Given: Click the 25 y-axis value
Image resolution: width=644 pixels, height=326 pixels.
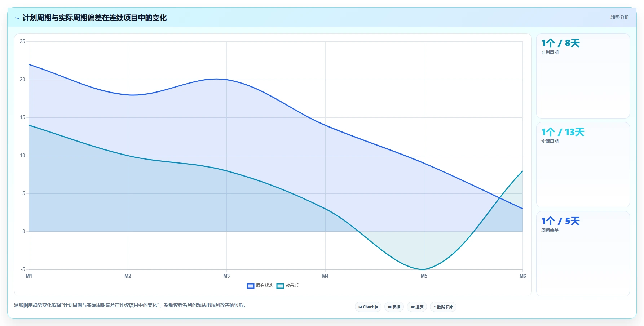Looking at the screenshot, I should 22,41.
